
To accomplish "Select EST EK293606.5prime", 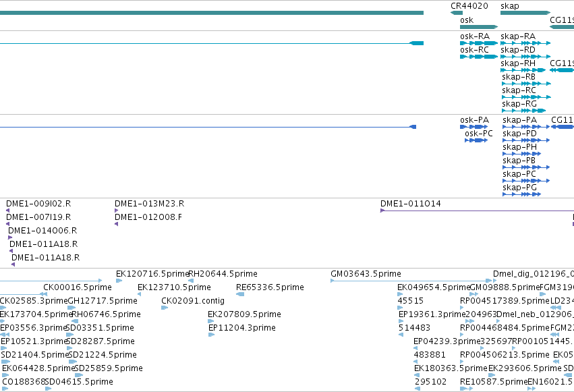I will point(492,375).
